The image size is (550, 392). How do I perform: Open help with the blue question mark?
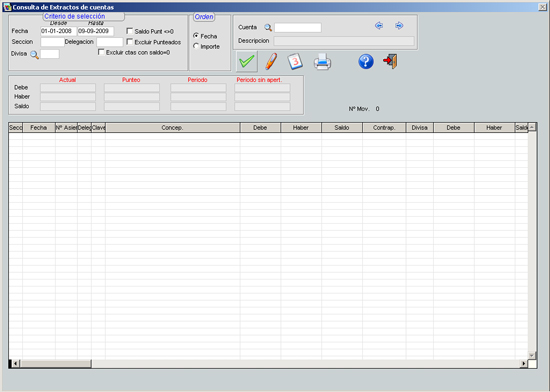pos(366,61)
